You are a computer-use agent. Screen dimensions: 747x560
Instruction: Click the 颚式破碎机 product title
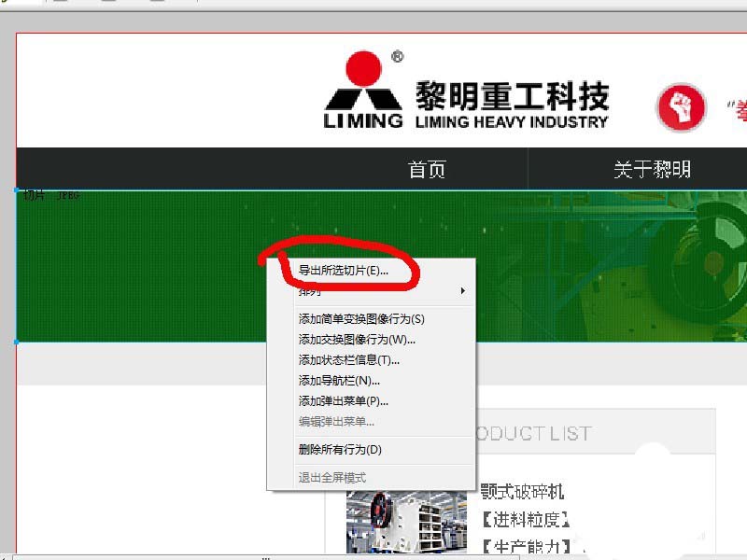click(522, 491)
